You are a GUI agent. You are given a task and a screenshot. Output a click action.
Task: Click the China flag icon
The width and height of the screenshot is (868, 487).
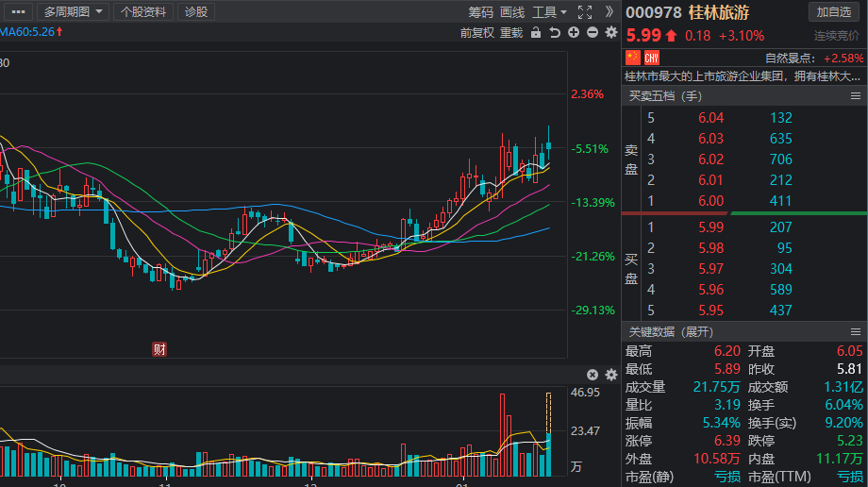[633, 58]
